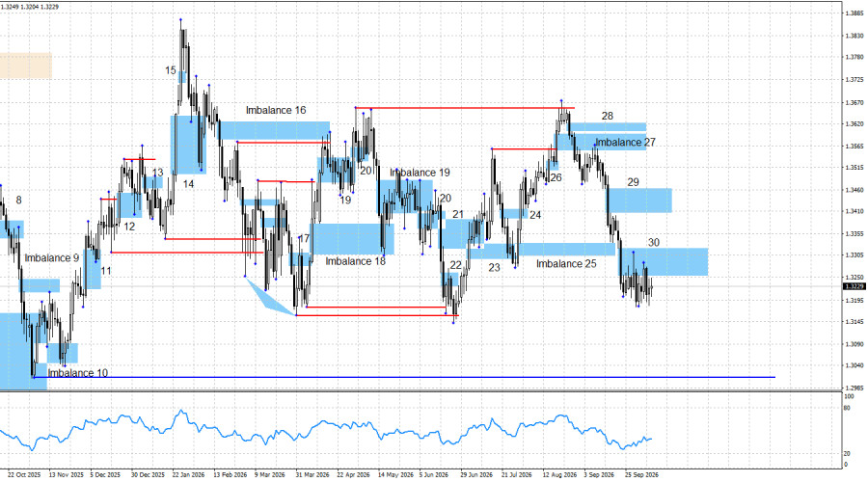Click the number 26 label
868x482 pixels.
(x=556, y=177)
